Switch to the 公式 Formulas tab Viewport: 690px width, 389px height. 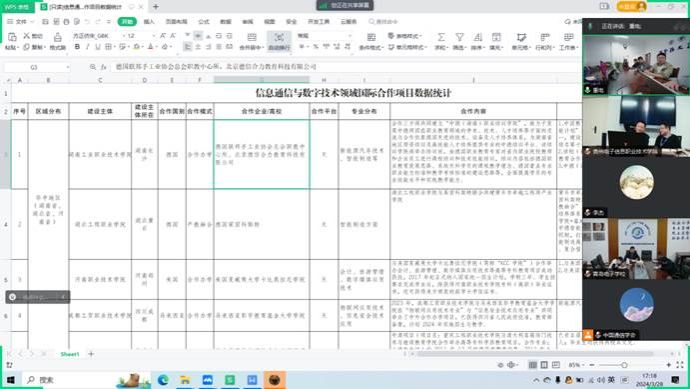pyautogui.click(x=204, y=22)
